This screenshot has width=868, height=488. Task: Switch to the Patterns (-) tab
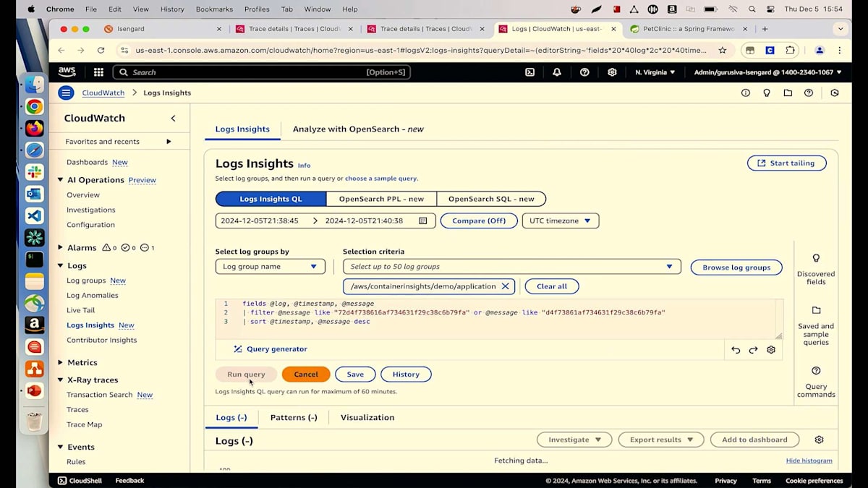tap(294, 417)
